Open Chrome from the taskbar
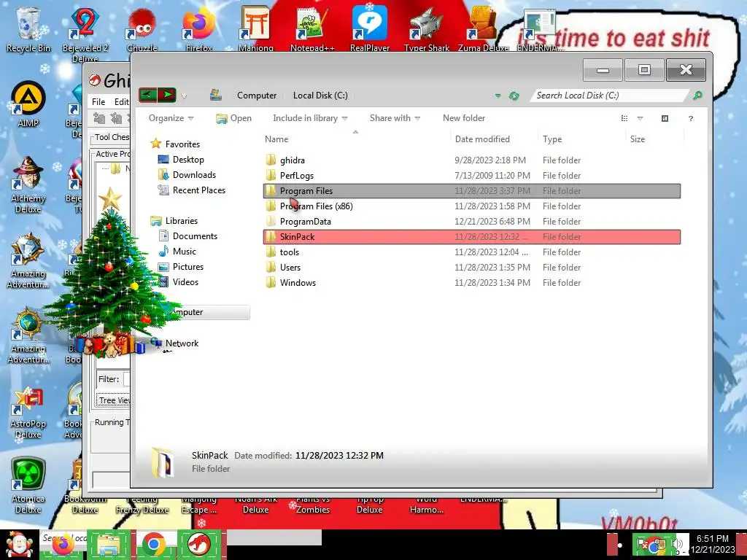The height and width of the screenshot is (560, 747). (x=153, y=545)
